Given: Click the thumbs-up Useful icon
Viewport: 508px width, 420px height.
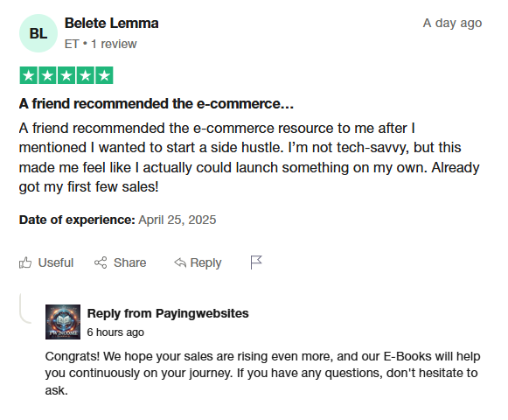Looking at the screenshot, I should click(x=25, y=262).
